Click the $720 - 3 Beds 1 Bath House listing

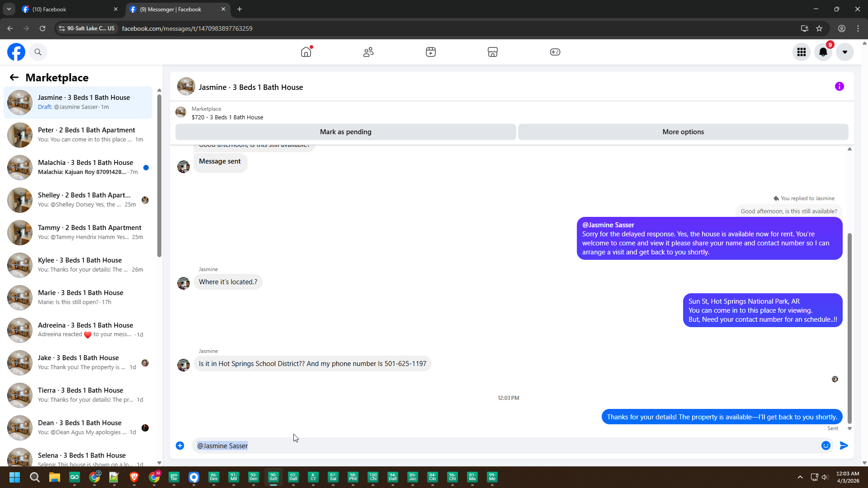[x=227, y=117]
